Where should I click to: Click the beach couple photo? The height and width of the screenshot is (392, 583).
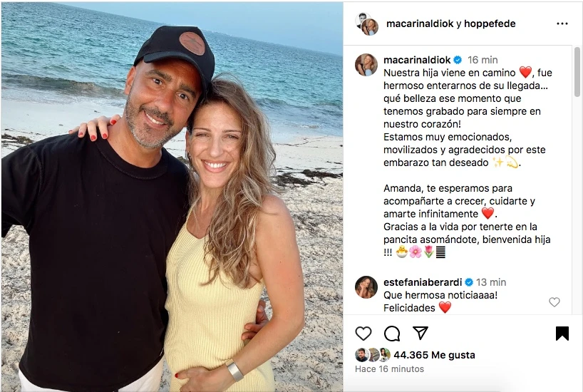point(172,197)
